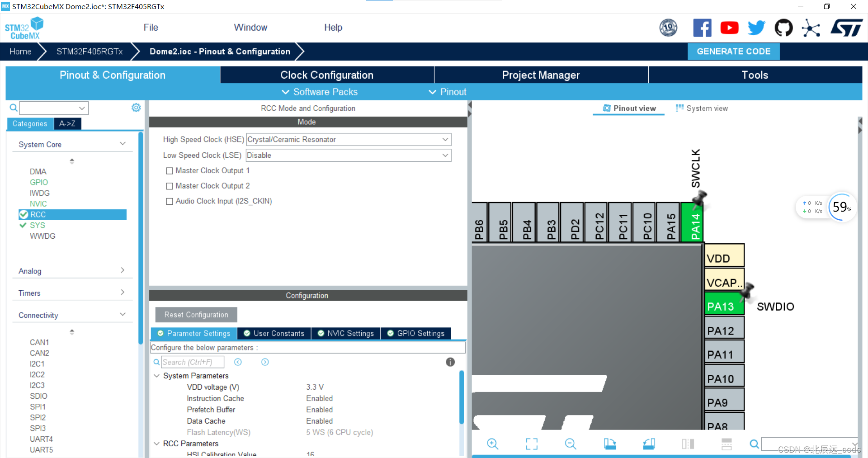The width and height of the screenshot is (868, 458).
Task: Go to STM32F405RGTx breadcrumb
Action: click(x=90, y=52)
